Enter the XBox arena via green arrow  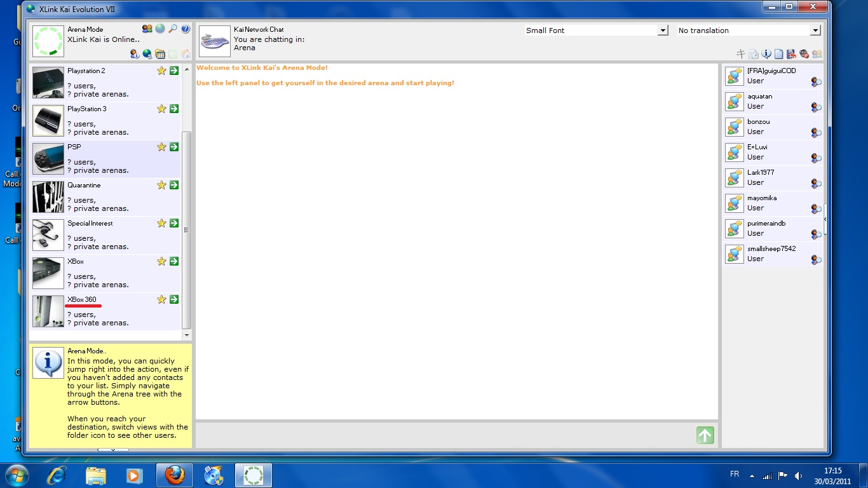[x=174, y=261]
